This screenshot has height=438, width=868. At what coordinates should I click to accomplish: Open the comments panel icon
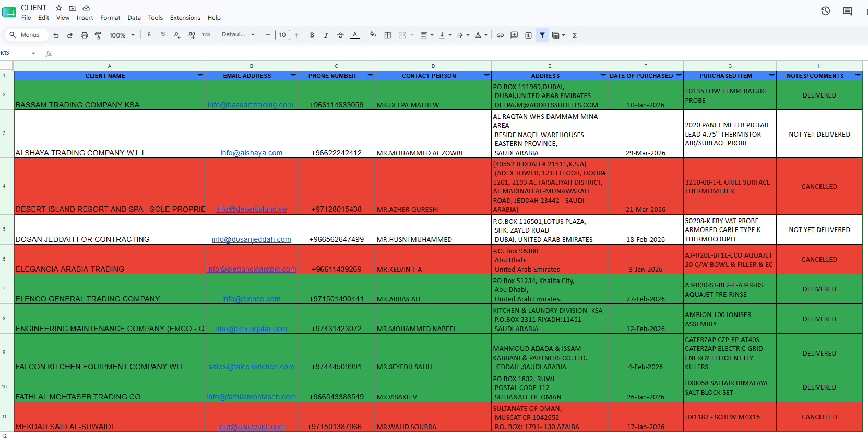click(x=847, y=11)
